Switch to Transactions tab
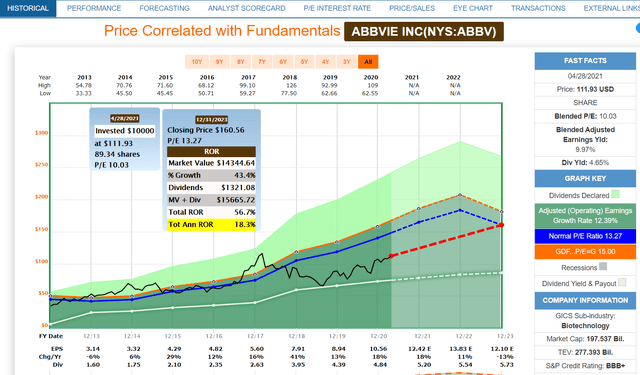The width and height of the screenshot is (640, 375). point(538,8)
